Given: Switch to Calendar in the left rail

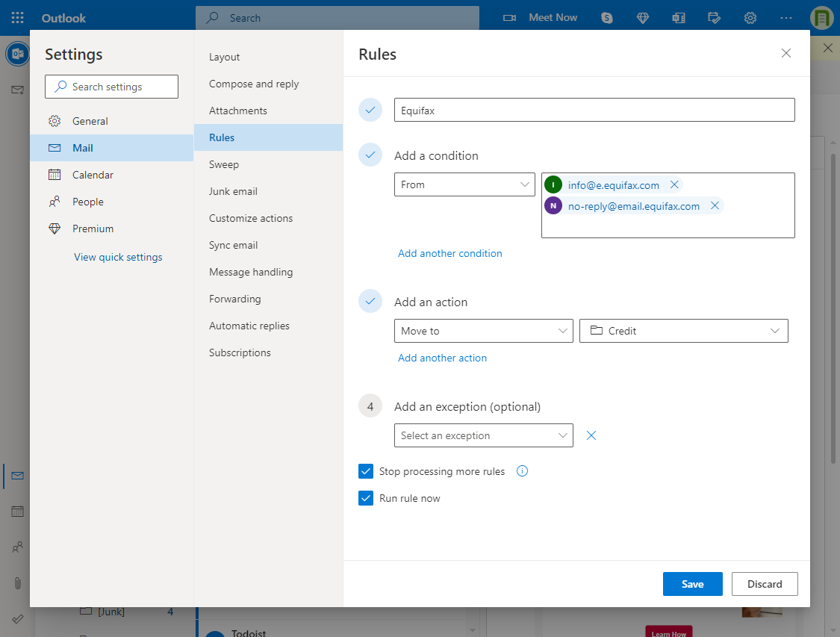Looking at the screenshot, I should 17,512.
